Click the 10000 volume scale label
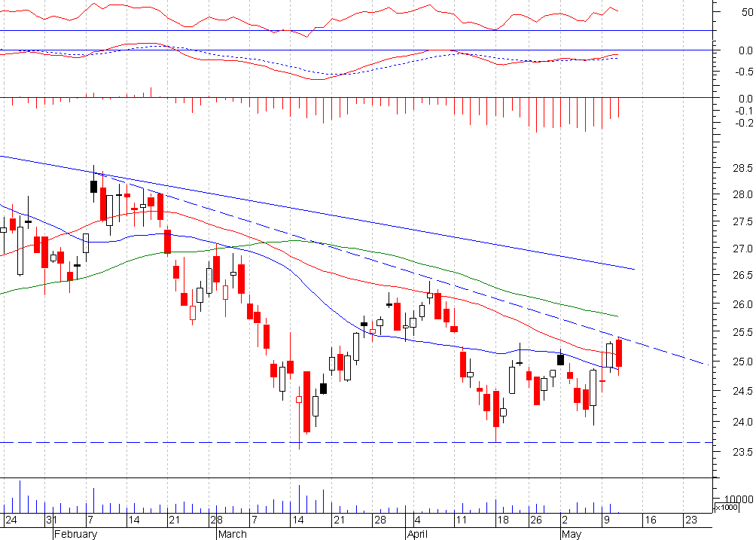Viewport: 756px width, 540px height. tap(737, 499)
